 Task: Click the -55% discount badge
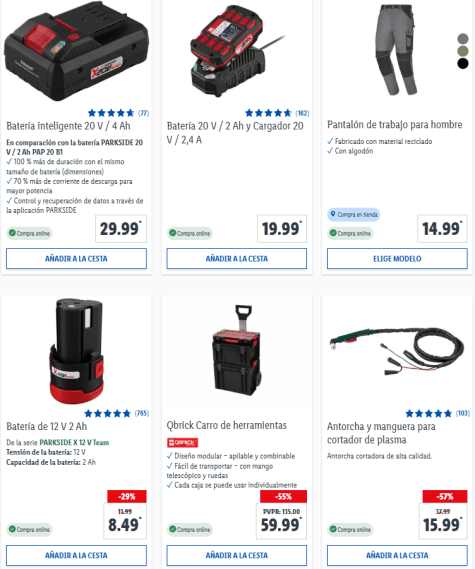click(x=283, y=496)
